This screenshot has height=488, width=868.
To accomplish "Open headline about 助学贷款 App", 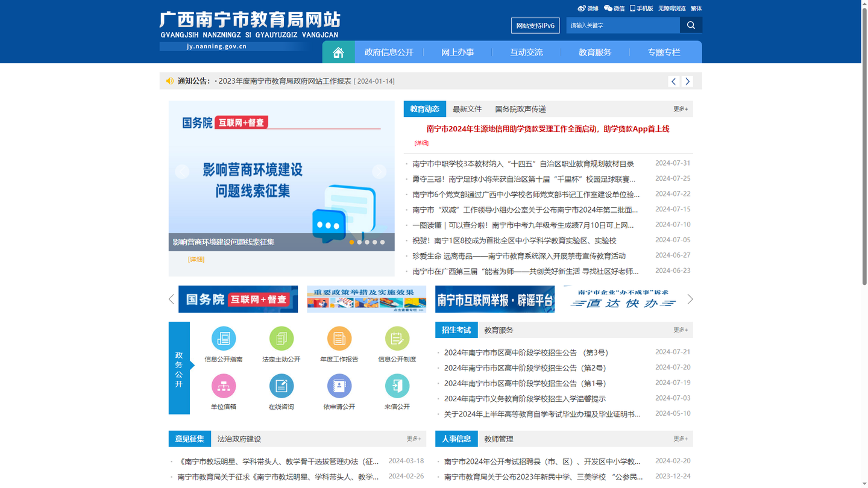I will click(x=548, y=129).
